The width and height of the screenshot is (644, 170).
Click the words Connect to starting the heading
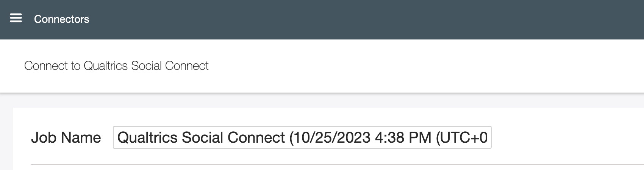[x=52, y=66]
